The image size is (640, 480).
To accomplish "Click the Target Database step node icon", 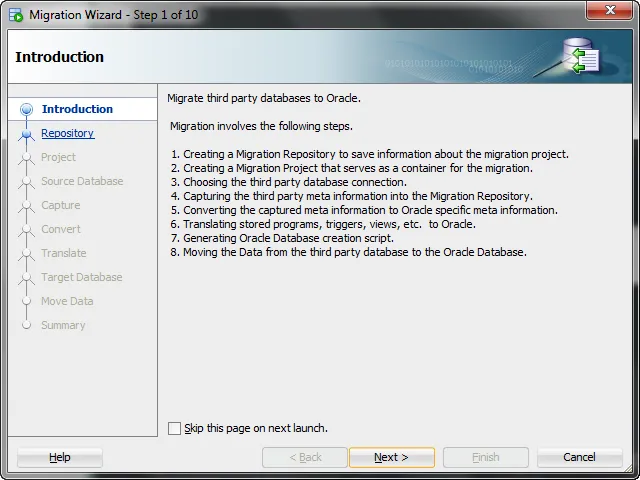I will (x=27, y=278).
